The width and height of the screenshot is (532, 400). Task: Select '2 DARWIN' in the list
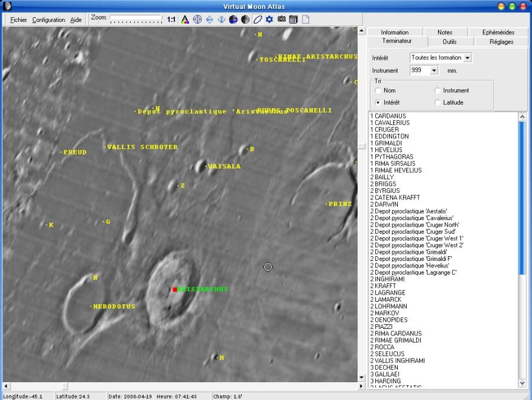384,204
